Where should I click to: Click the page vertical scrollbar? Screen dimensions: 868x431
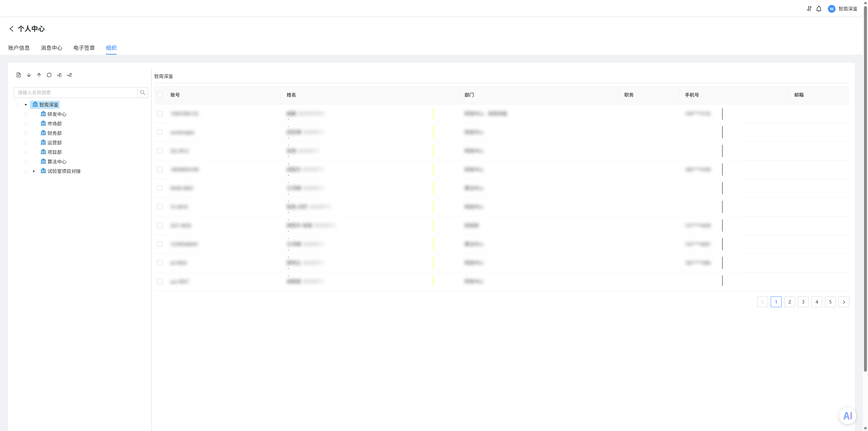[x=865, y=188]
